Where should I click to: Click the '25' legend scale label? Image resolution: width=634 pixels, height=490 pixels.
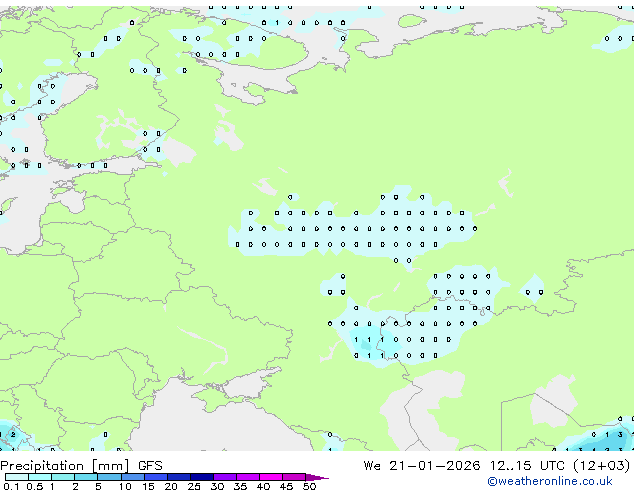[x=194, y=486]
